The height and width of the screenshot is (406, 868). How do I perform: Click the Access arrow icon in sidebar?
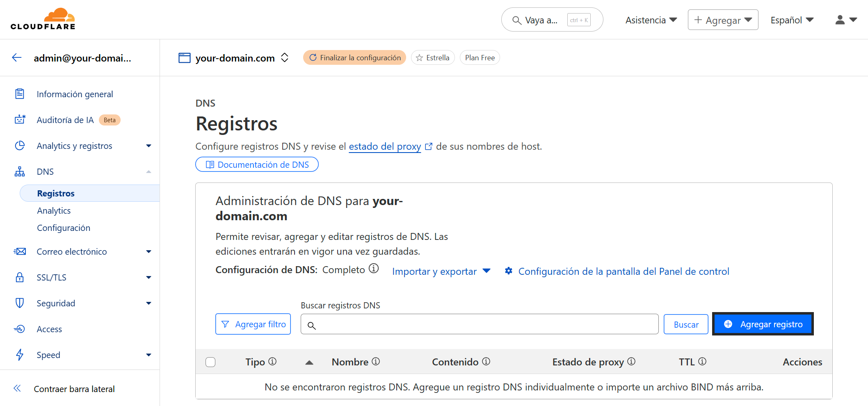(20, 329)
